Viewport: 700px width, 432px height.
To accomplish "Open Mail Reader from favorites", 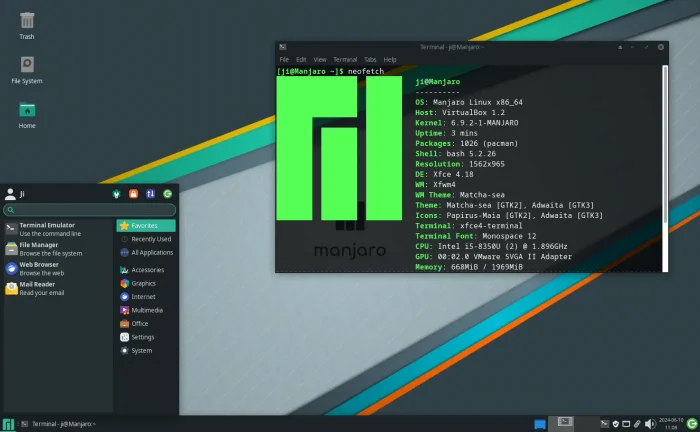I will click(x=40, y=287).
